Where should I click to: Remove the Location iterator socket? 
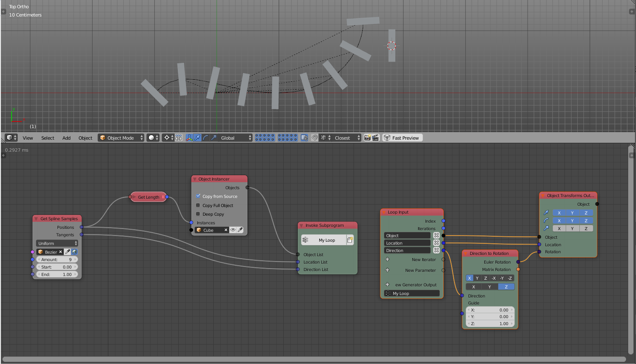pos(436,243)
